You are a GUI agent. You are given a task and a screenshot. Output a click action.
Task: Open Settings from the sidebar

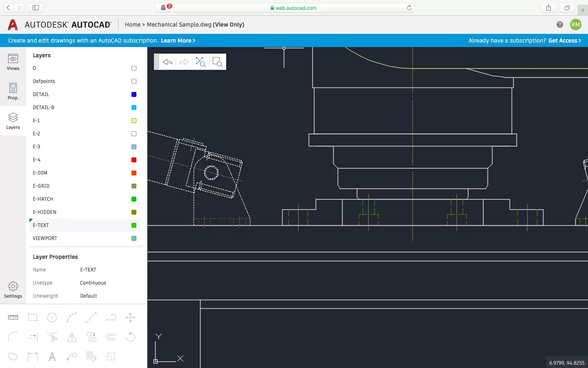(13, 289)
